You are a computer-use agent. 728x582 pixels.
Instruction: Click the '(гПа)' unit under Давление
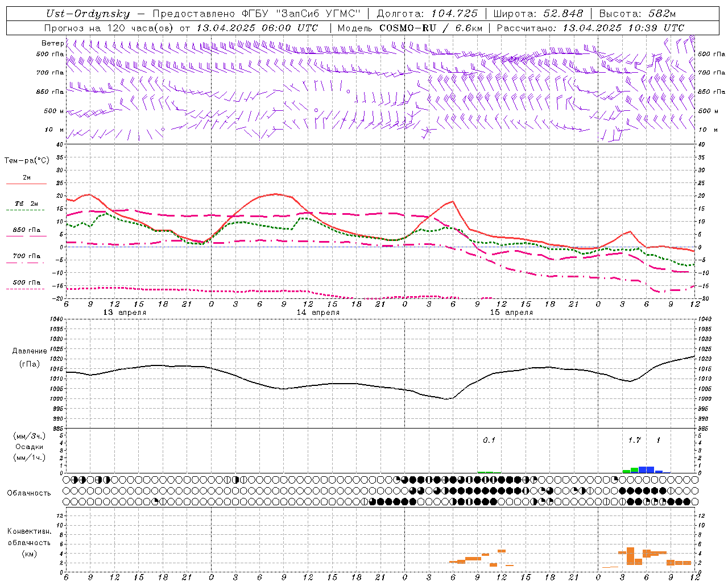pos(30,364)
